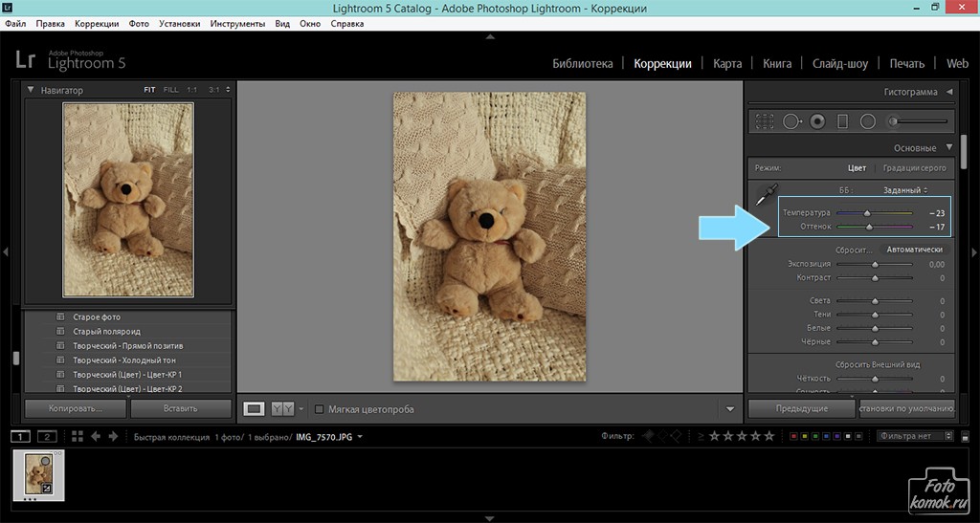Select the Graduated Filter tool
The width and height of the screenshot is (980, 523).
pyautogui.click(x=842, y=121)
